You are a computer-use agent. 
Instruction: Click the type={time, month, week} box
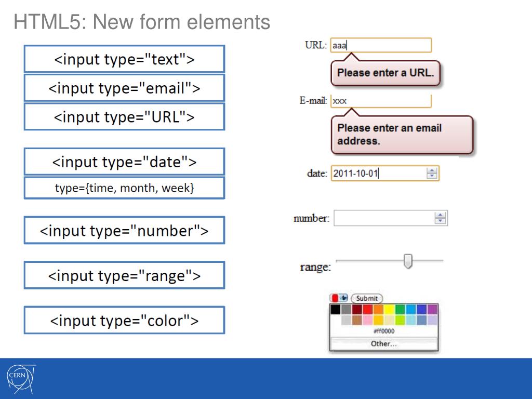pyautogui.click(x=124, y=188)
